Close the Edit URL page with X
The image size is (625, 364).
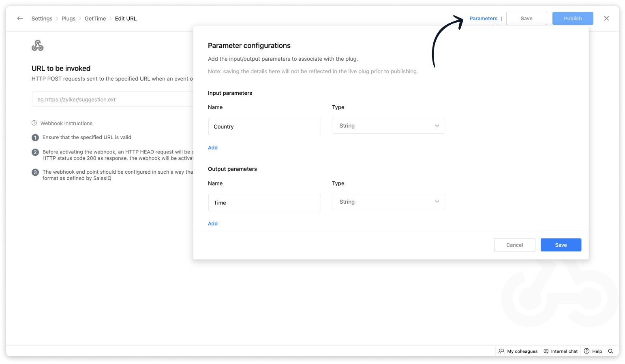click(606, 18)
